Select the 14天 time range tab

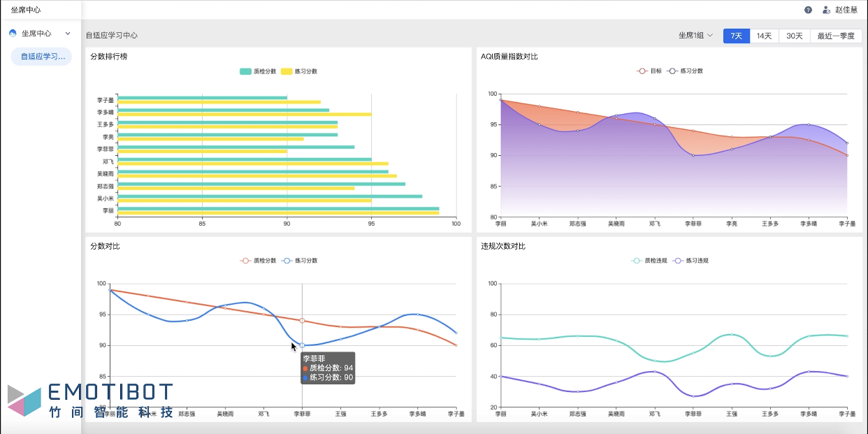pyautogui.click(x=765, y=36)
